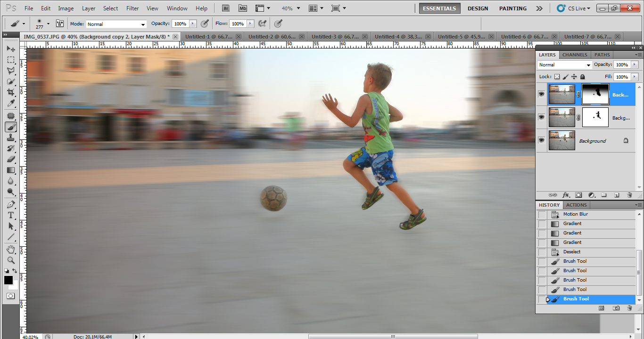This screenshot has width=644, height=339.
Task: Open layer blending mode dropdown
Action: 565,65
